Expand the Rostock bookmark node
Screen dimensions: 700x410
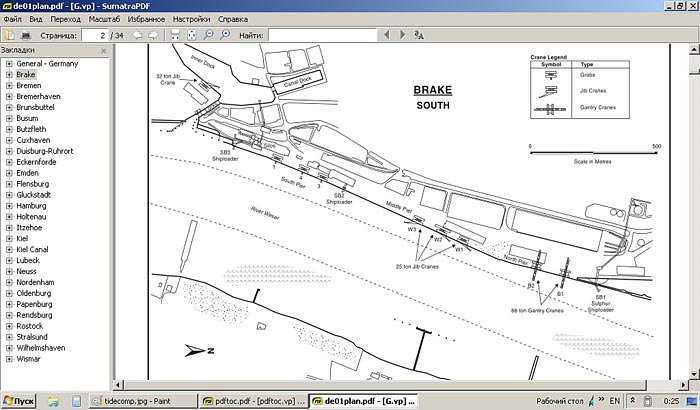(9, 326)
